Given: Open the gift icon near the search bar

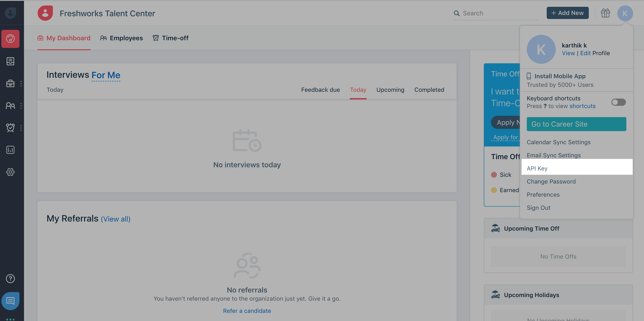Looking at the screenshot, I should click(605, 13).
